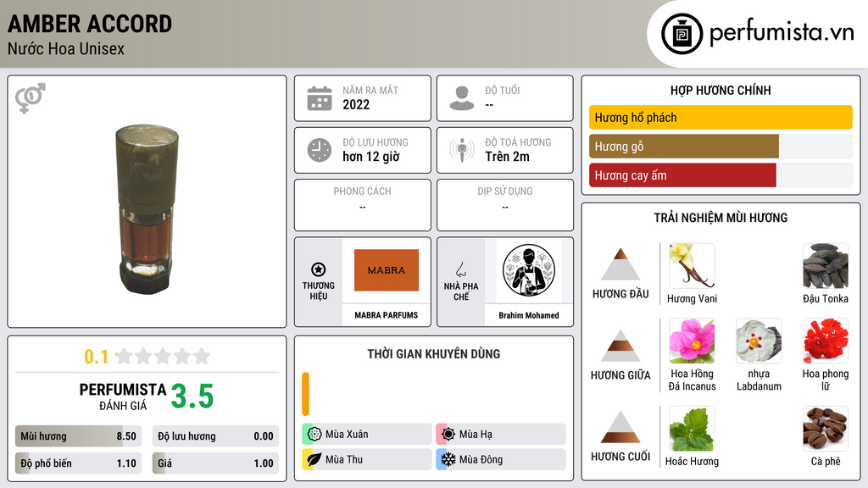Select the Mùa Xuân season chip
This screenshot has width=868, height=488.
pyautogui.click(x=367, y=434)
